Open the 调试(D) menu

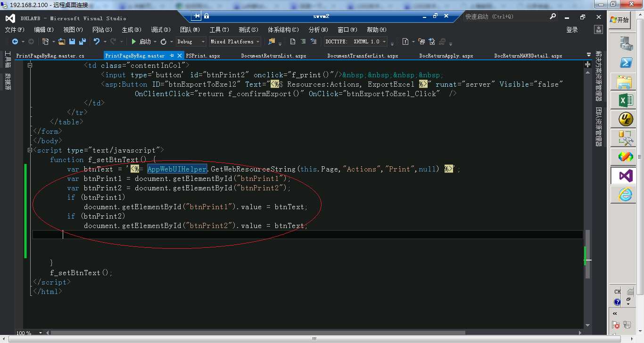[161, 30]
